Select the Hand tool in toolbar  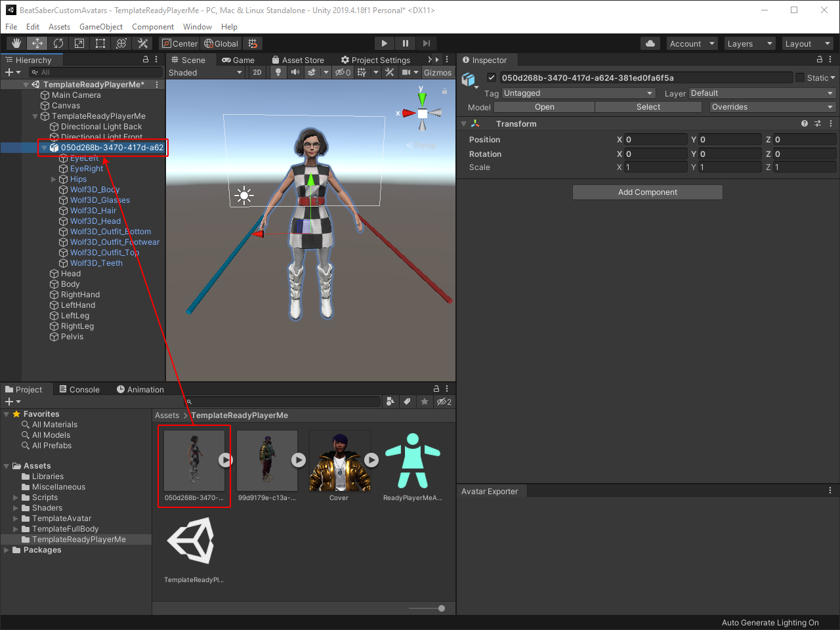click(x=16, y=43)
